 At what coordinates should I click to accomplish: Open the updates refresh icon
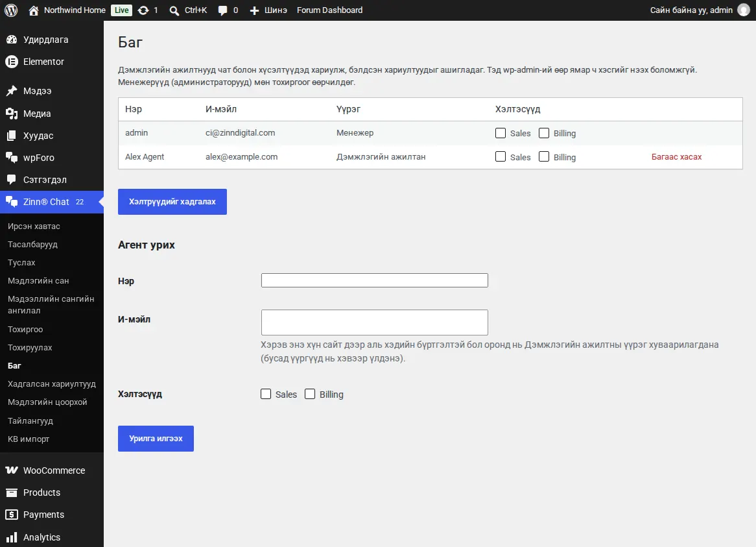[x=143, y=10]
